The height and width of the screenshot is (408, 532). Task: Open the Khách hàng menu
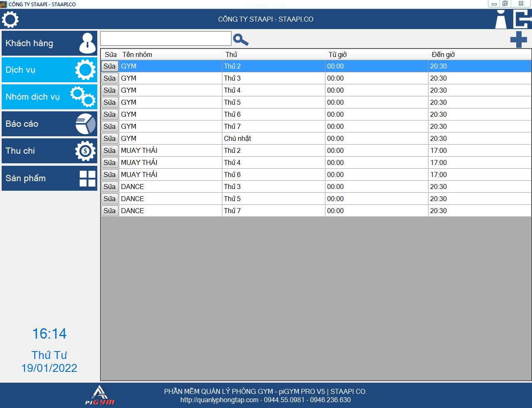49,43
